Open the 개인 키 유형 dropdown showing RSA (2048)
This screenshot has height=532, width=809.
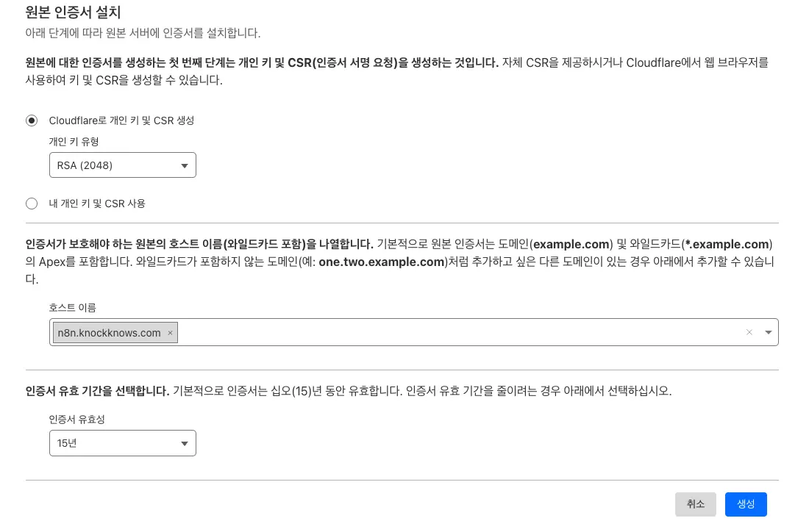click(x=122, y=165)
